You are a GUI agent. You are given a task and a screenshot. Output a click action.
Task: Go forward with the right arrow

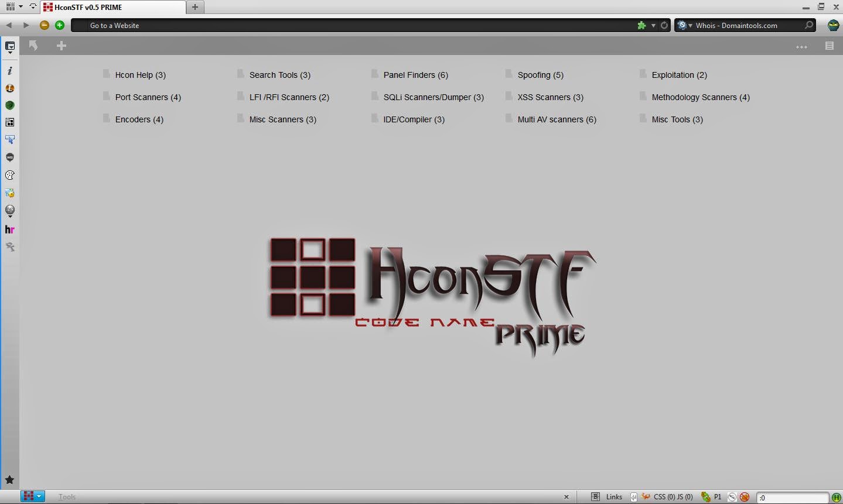[26, 25]
